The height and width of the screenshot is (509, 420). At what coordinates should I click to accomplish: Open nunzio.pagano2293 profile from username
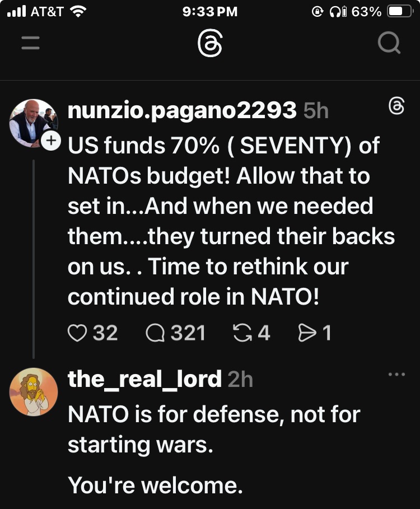click(x=182, y=110)
